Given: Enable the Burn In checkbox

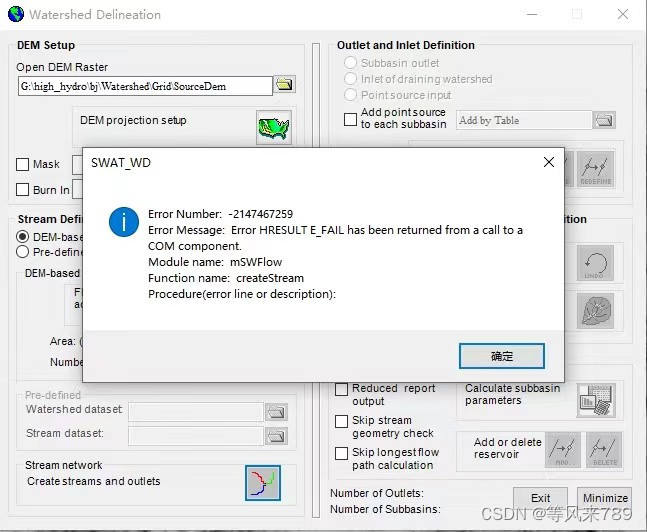Looking at the screenshot, I should [22, 190].
